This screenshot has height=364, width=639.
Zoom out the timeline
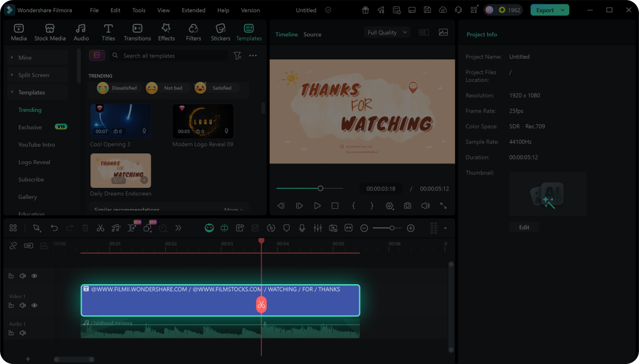pos(364,228)
